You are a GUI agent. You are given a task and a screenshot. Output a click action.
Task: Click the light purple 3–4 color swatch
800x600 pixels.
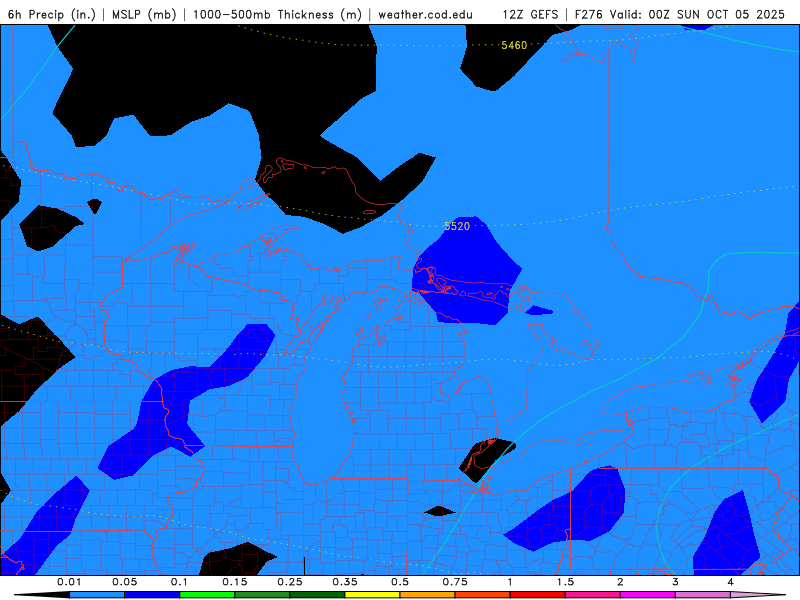pos(703,595)
